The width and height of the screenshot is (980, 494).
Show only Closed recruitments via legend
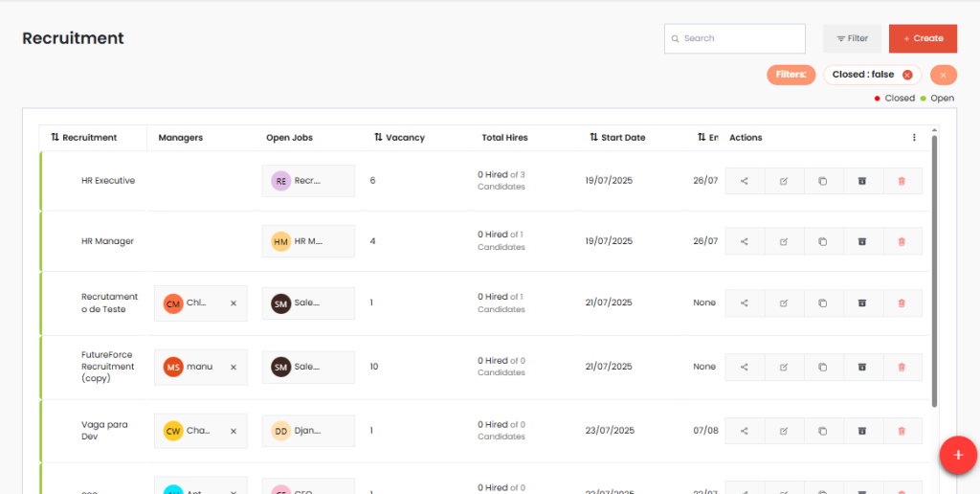coord(894,99)
